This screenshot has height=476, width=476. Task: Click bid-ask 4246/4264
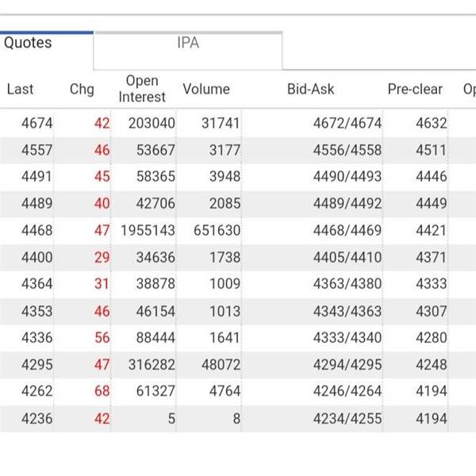click(x=347, y=390)
